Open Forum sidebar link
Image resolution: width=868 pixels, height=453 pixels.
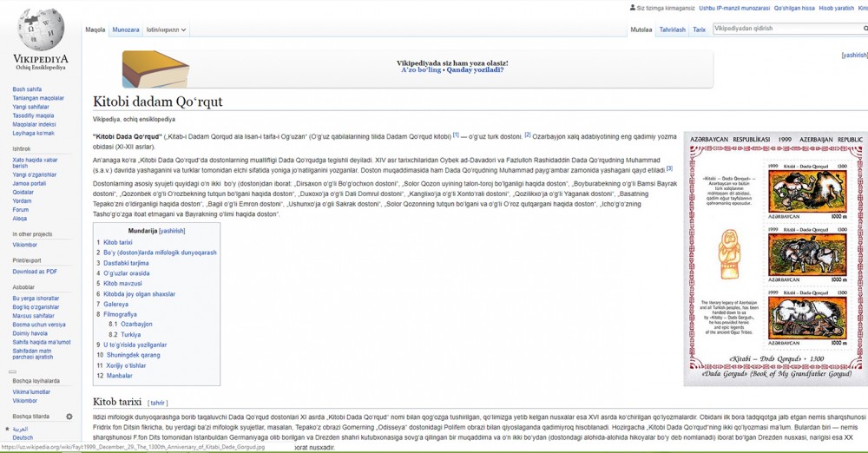pos(21,210)
